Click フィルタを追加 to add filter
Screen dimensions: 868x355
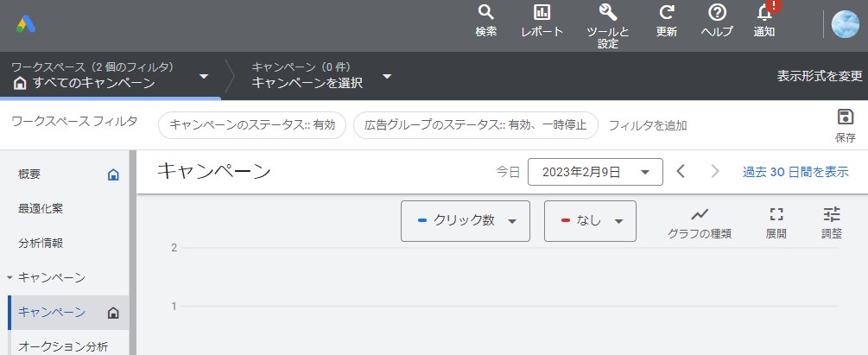pyautogui.click(x=647, y=125)
